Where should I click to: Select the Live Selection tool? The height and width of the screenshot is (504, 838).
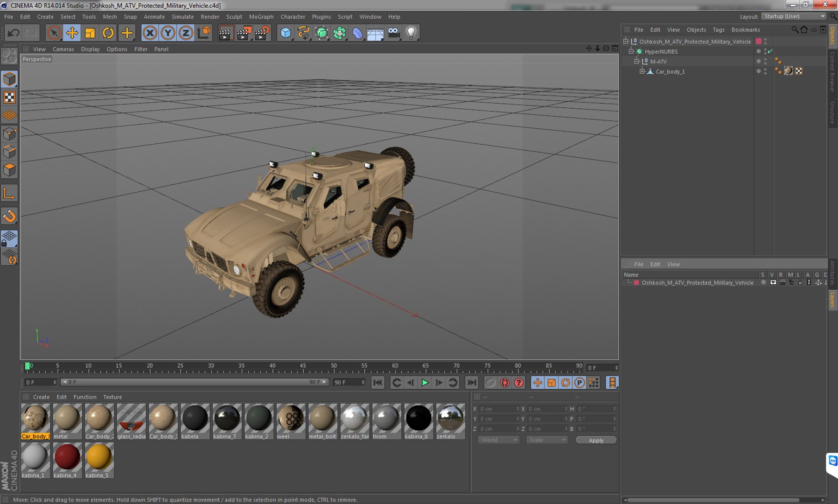54,33
